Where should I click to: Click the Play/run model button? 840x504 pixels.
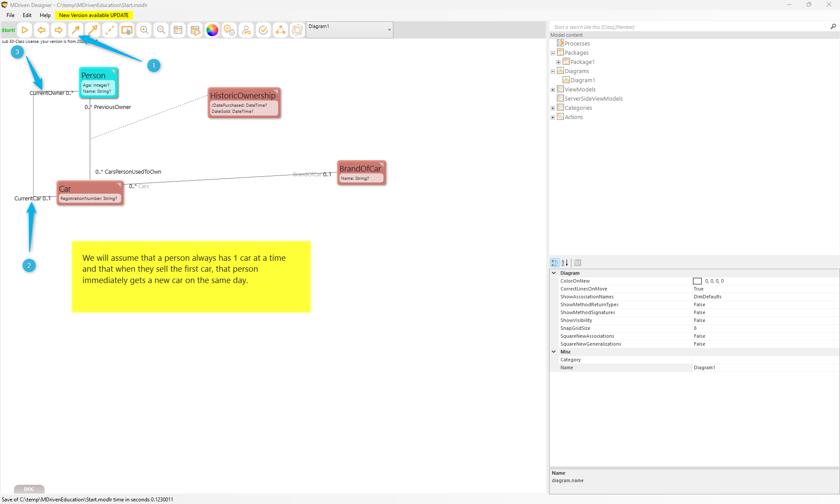(x=25, y=30)
